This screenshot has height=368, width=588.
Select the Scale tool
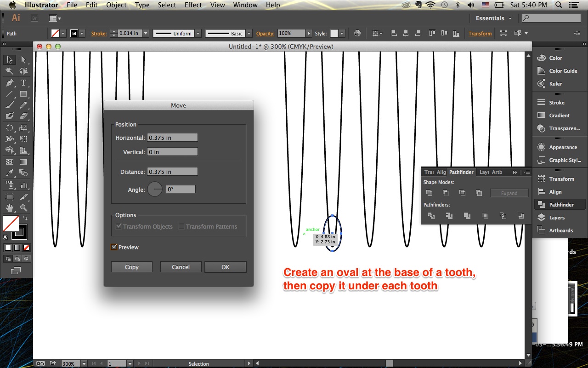pos(23,128)
